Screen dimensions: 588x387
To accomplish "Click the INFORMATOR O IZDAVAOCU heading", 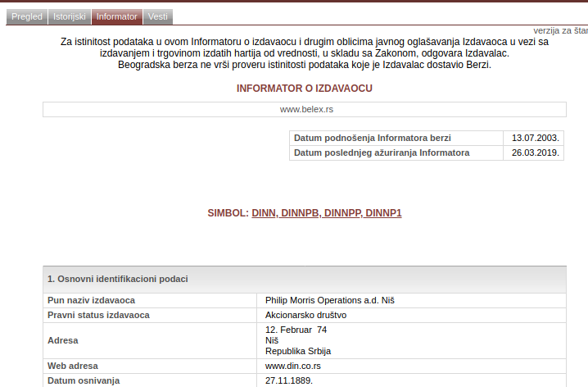I will click(x=305, y=89).
